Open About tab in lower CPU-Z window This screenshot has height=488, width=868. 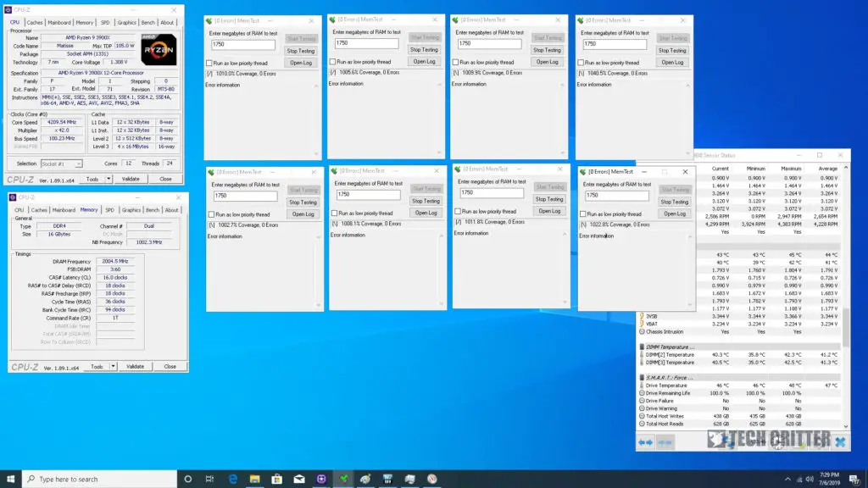coord(171,210)
